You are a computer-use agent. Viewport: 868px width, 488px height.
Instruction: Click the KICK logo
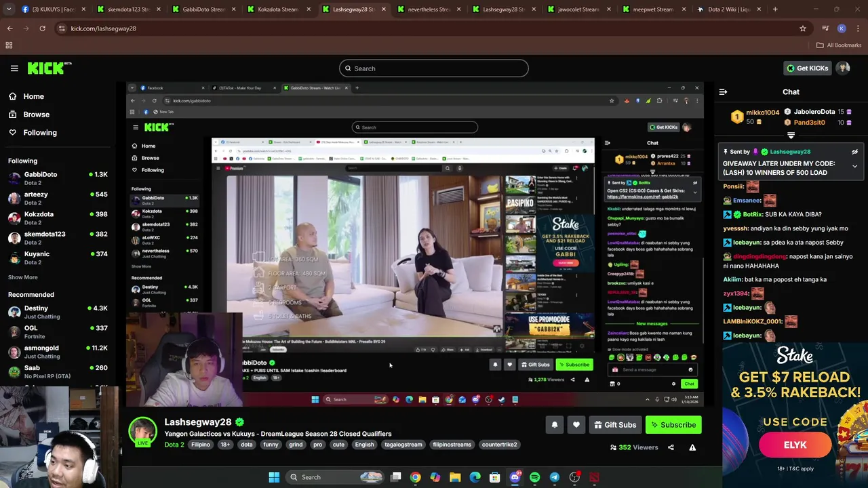point(50,68)
